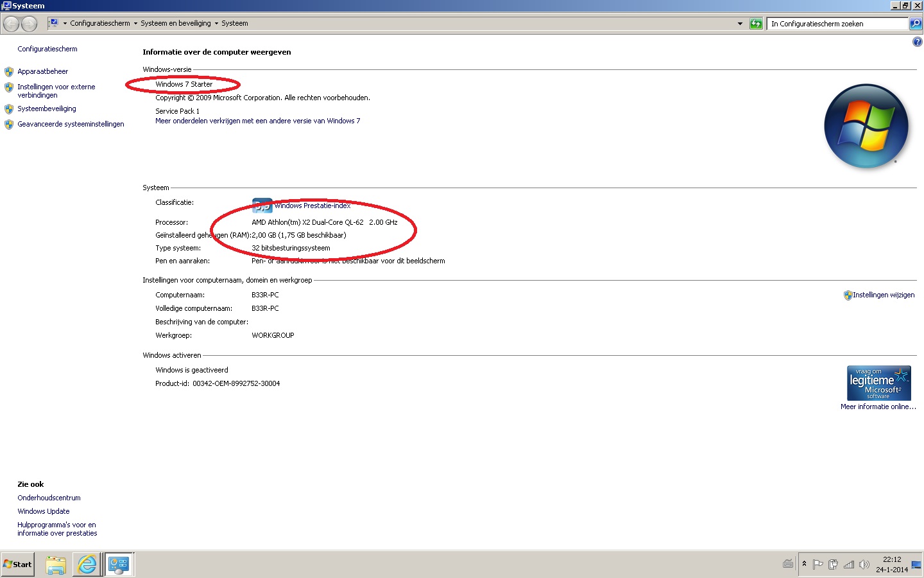The height and width of the screenshot is (578, 924).
Task: Click the Windows is geactiveerd text
Action: coord(192,371)
